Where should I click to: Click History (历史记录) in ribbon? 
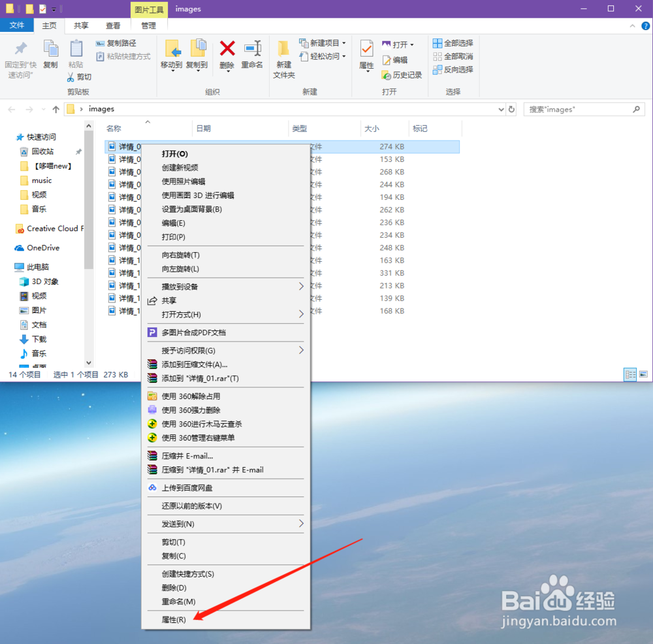402,75
